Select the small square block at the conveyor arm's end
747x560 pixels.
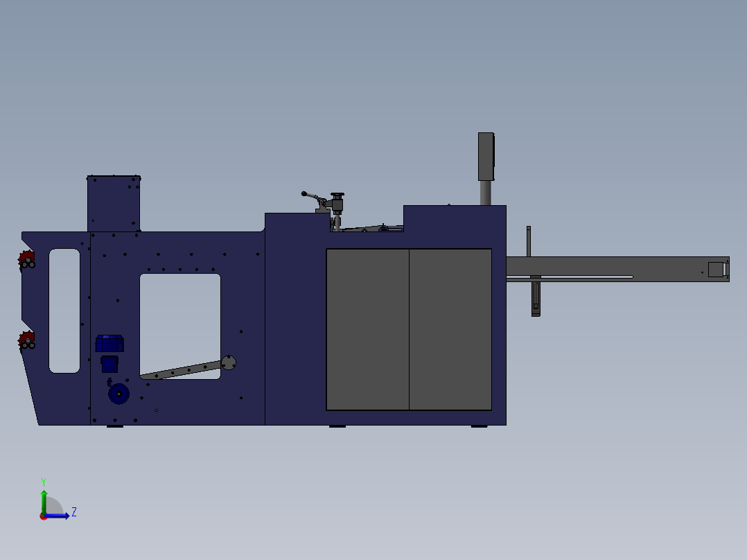coord(716,270)
